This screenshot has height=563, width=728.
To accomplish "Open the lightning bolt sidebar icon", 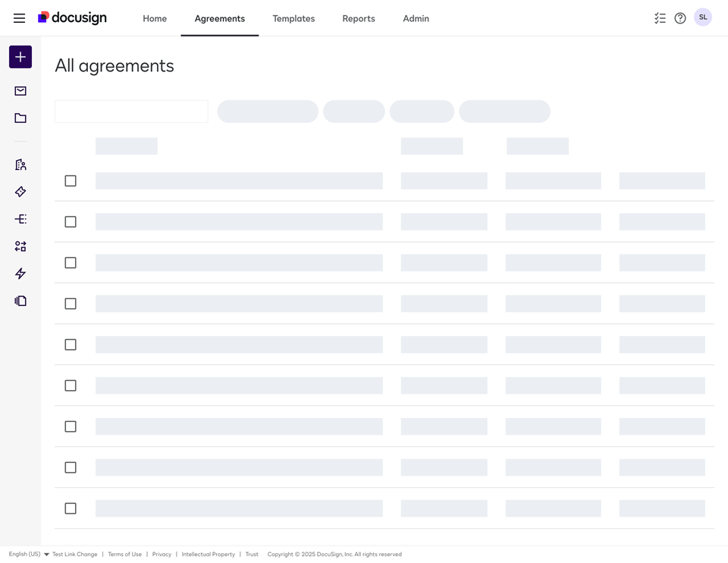I will coord(20,273).
